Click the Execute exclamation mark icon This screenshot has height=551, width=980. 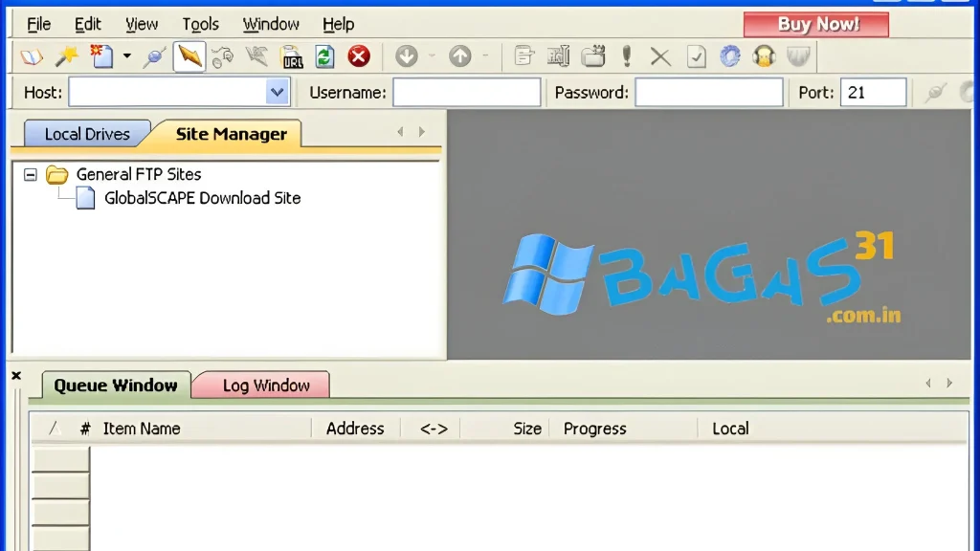click(x=627, y=56)
